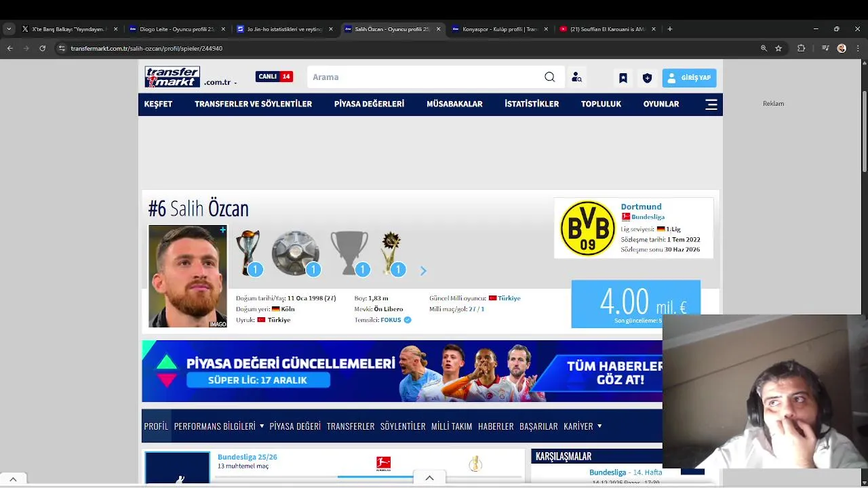Viewport: 868px width, 488px height.
Task: Click the market value updates banner
Action: [x=401, y=371]
